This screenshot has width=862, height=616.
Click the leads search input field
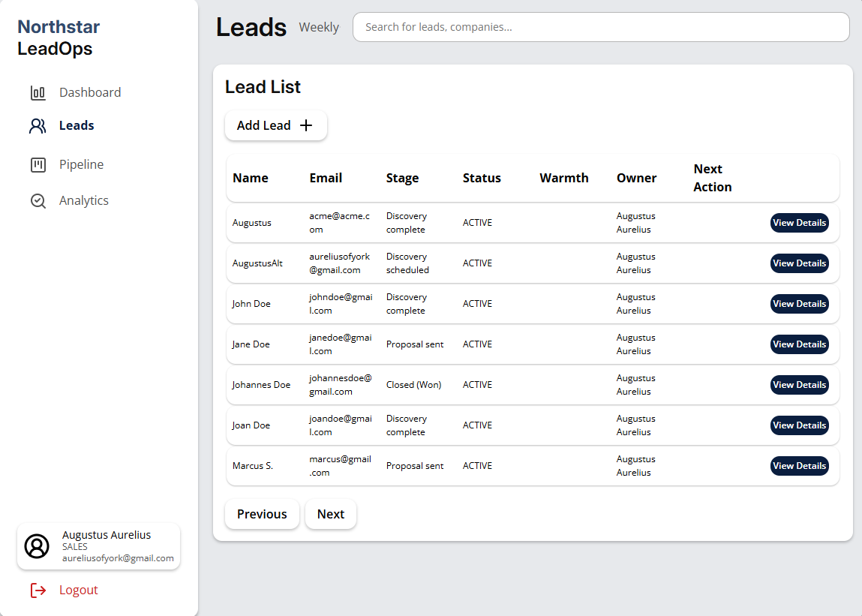[x=600, y=26]
